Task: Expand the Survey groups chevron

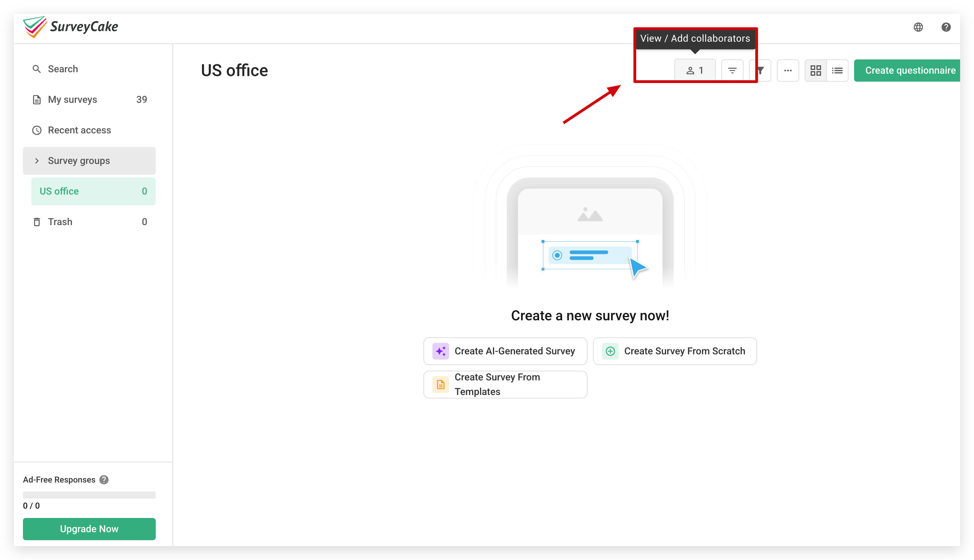Action: [x=36, y=161]
